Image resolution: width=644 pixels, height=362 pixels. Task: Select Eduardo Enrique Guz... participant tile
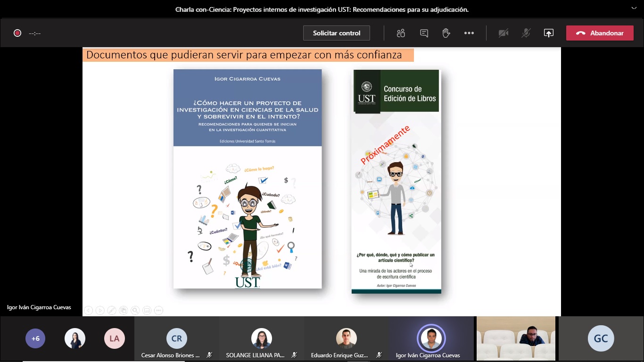pyautogui.click(x=347, y=338)
